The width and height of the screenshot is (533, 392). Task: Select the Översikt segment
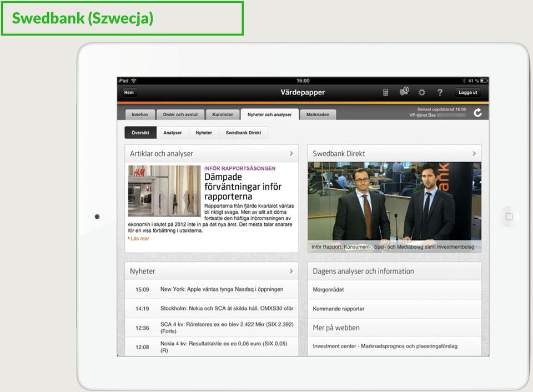point(140,133)
